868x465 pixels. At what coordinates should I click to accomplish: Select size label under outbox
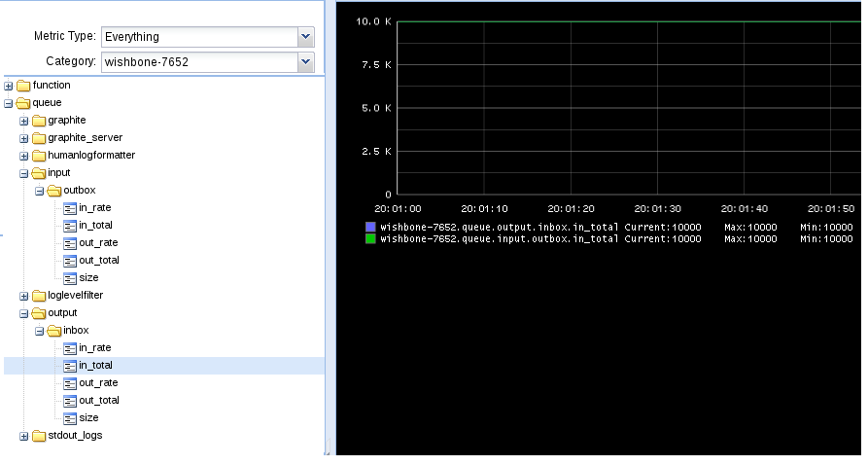pos(88,277)
